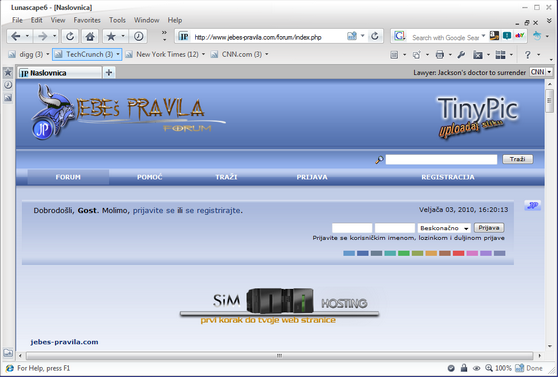Click the forum search text field

click(x=441, y=159)
